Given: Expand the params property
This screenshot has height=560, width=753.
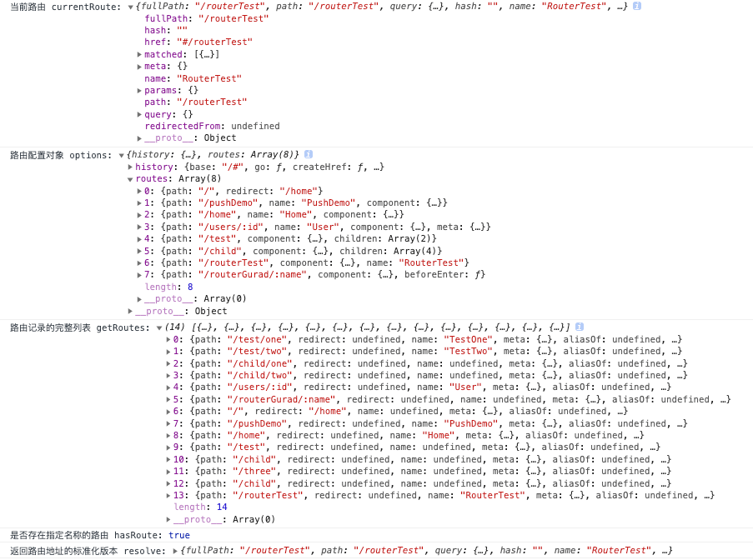Looking at the screenshot, I should tap(139, 91).
